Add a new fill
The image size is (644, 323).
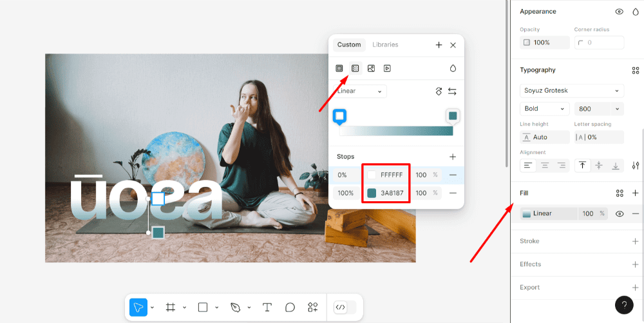(636, 193)
